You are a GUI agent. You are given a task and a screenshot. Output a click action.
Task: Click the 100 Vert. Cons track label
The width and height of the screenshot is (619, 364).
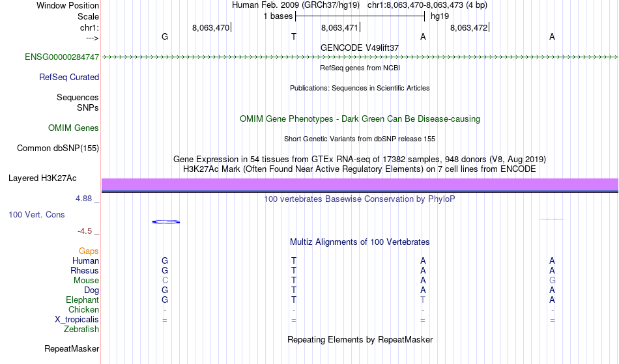[x=36, y=214]
